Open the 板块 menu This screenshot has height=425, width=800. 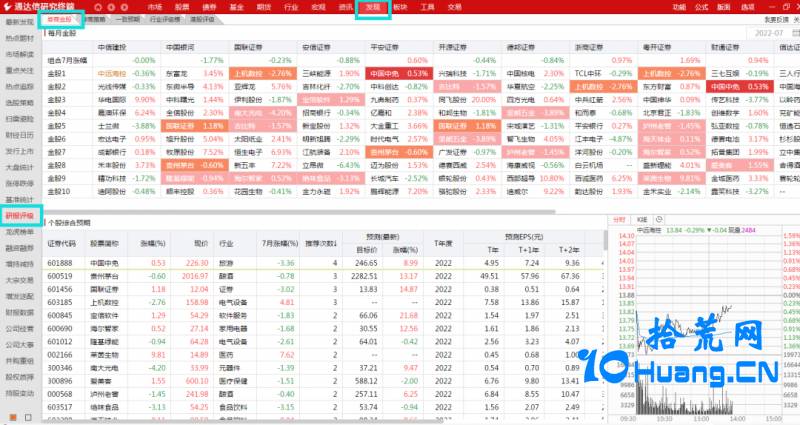coord(400,7)
